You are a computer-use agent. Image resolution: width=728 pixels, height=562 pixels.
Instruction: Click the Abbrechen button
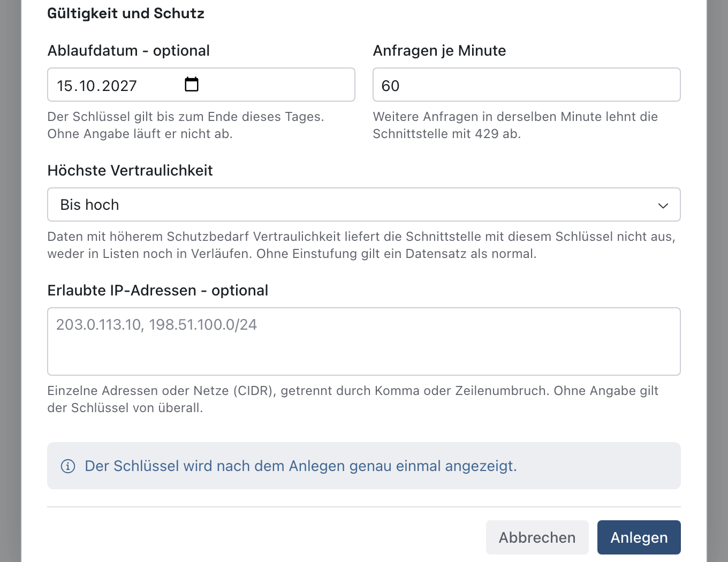point(537,537)
